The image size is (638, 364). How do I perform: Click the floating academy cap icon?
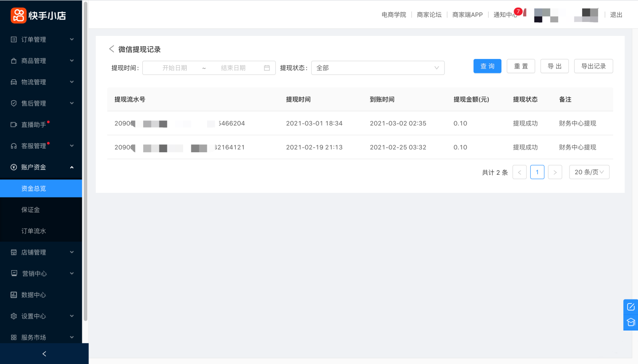pyautogui.click(x=631, y=322)
